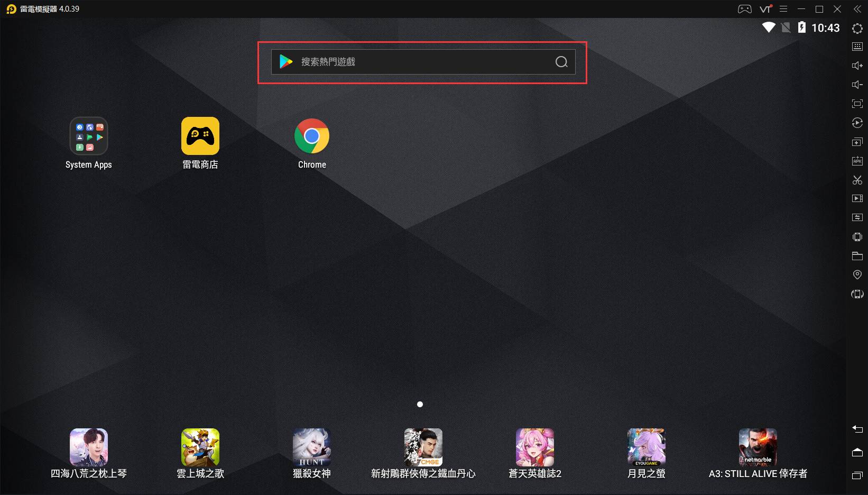Open the keyboard mapping tool
The height and width of the screenshot is (495, 868).
857,47
